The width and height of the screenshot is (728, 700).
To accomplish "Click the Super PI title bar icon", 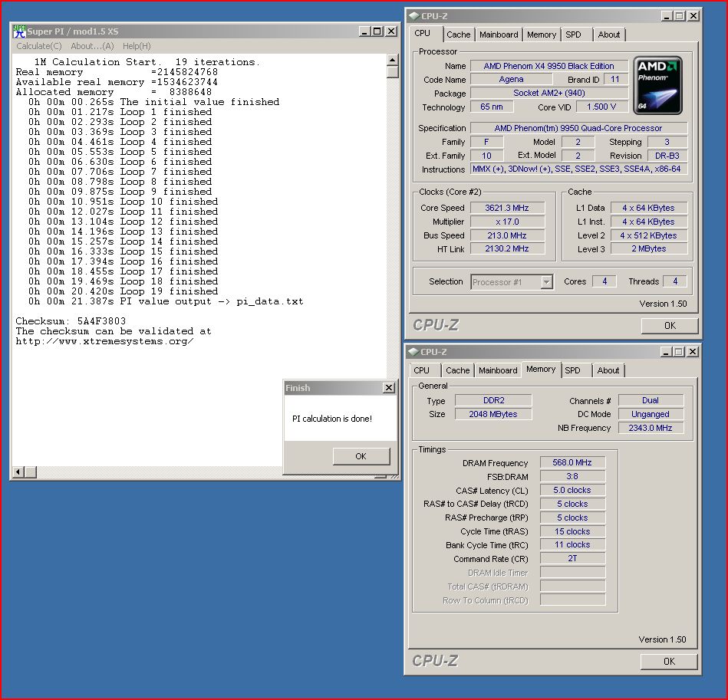I will tap(19, 31).
